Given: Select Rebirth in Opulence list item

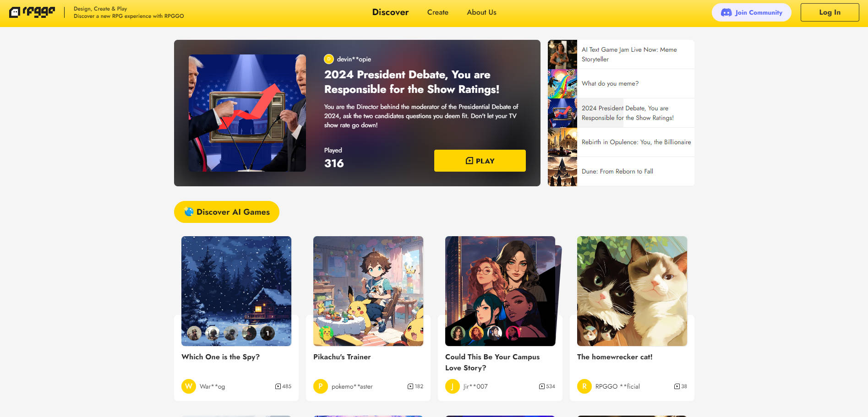Looking at the screenshot, I should [621, 142].
